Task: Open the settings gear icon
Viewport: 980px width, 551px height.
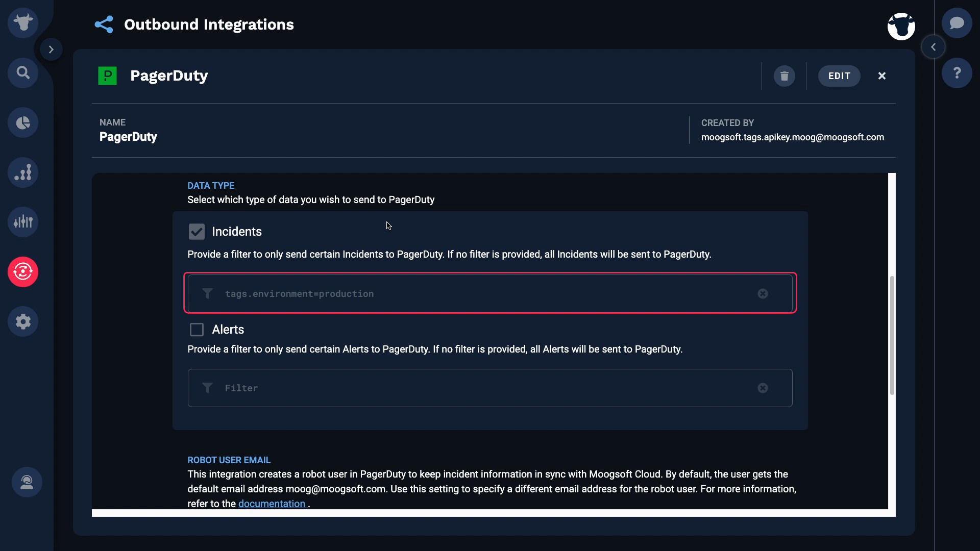Action: click(x=23, y=321)
